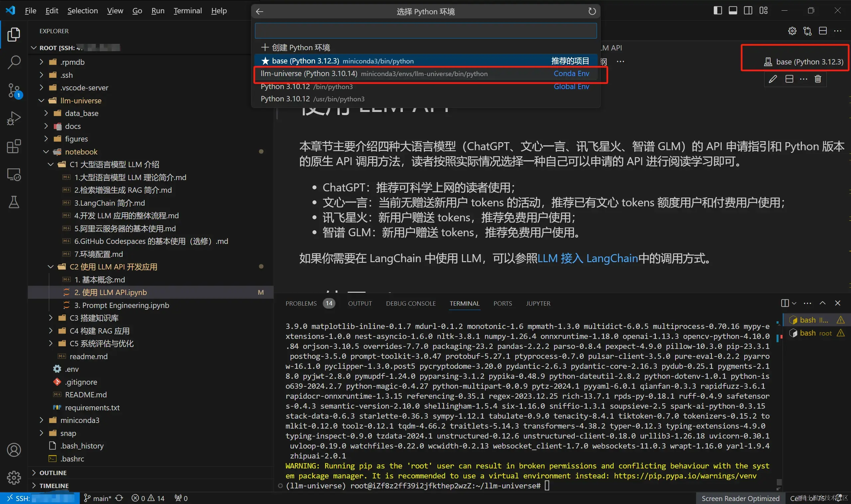
Task: Toggle primary side bar layout button
Action: (717, 11)
